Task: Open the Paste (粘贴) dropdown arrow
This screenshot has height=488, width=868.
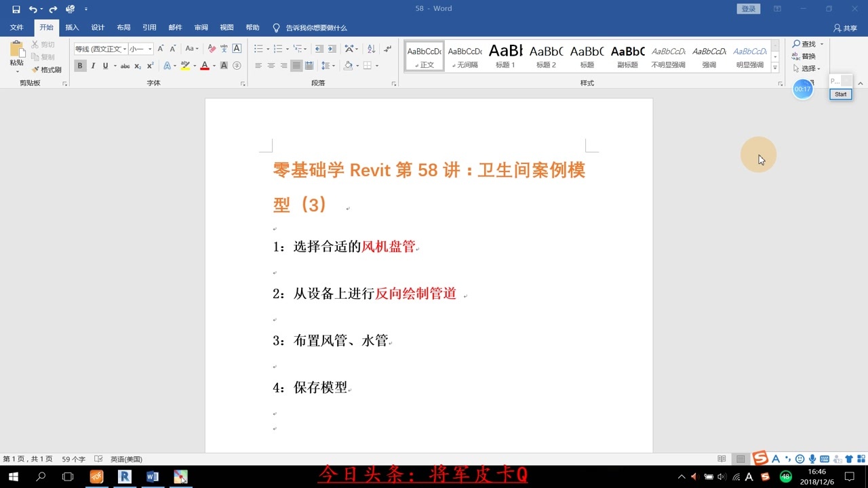Action: pyautogui.click(x=17, y=71)
